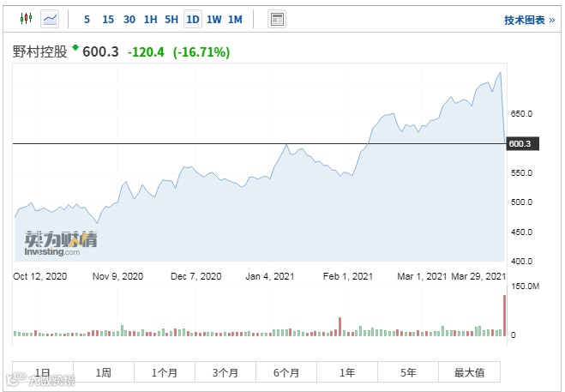Click the 650.0 price axis label
Image resolution: width=565 pixels, height=392 pixels.
[x=521, y=113]
